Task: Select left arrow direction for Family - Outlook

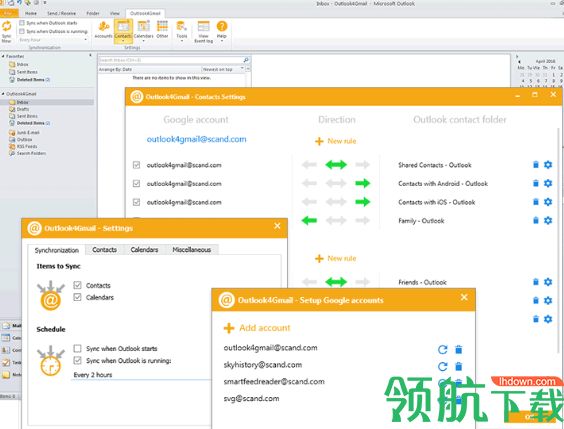Action: (309, 220)
